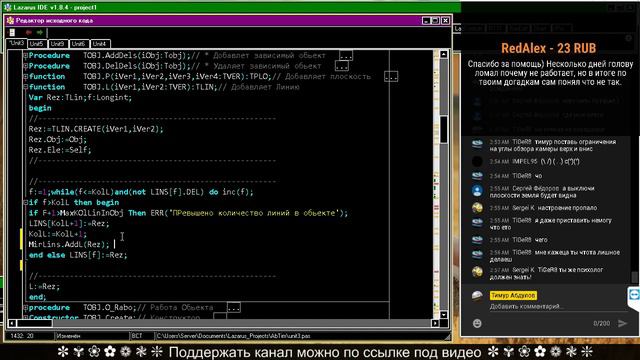
Task: Click the 'end else LINS[f]:=Rez;' line
Action: [78, 255]
